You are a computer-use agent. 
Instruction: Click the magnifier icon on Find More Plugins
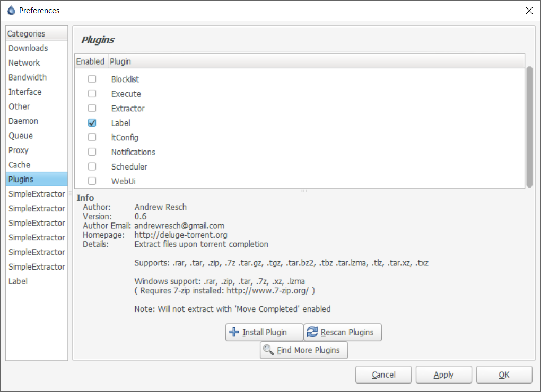tap(268, 350)
